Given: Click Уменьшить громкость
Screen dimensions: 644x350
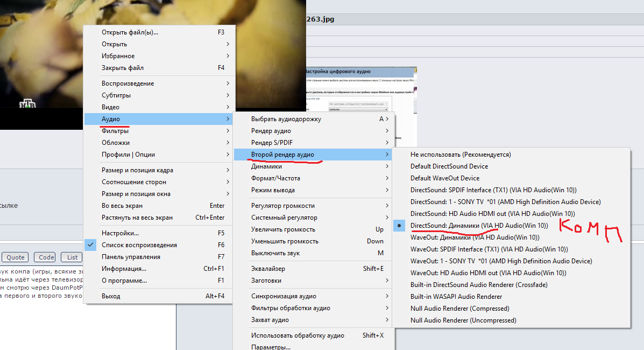Looking at the screenshot, I should point(313,241).
